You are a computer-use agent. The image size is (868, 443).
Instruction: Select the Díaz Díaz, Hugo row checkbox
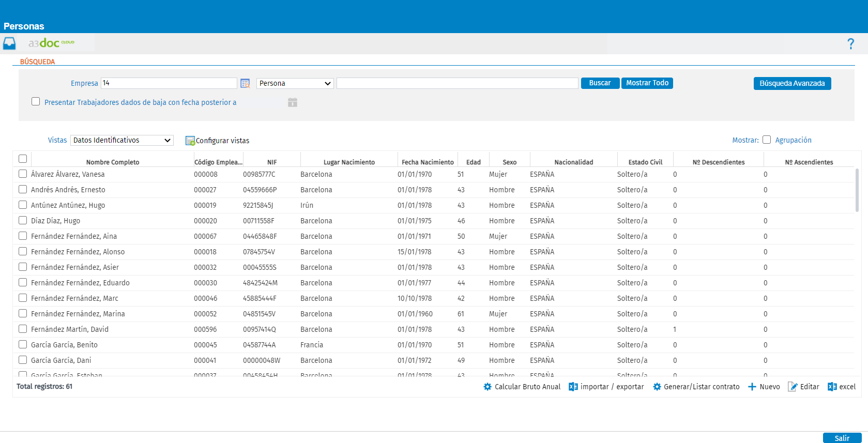tap(23, 220)
